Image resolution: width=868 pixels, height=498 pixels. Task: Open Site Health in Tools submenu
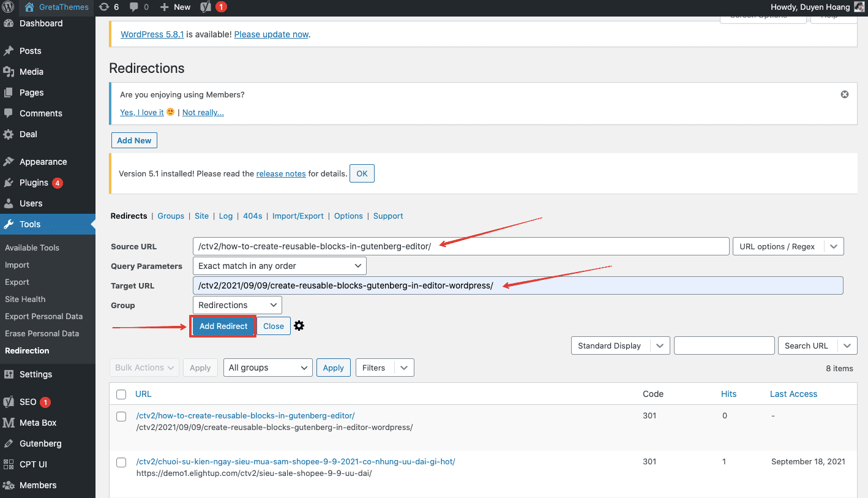(x=25, y=300)
